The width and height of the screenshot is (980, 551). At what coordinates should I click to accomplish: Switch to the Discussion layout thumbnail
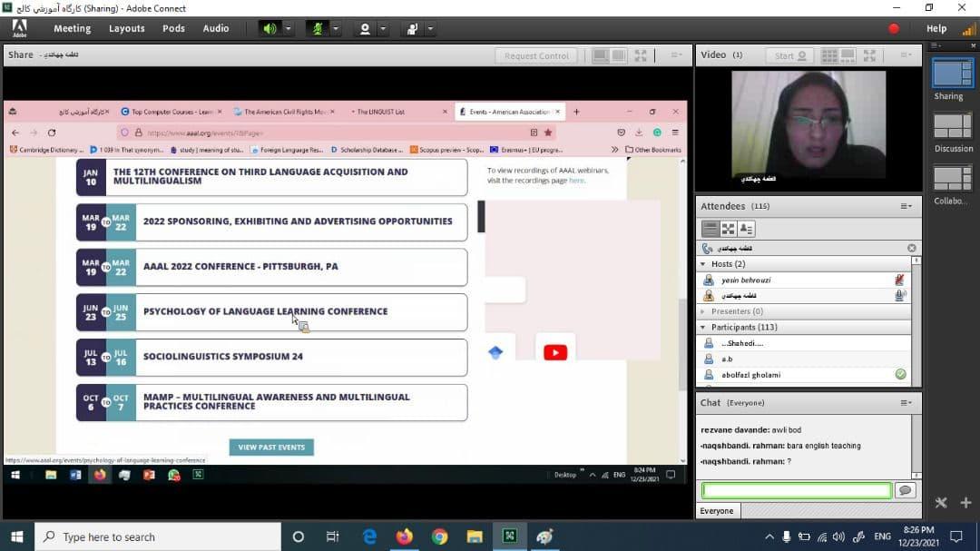click(953, 126)
